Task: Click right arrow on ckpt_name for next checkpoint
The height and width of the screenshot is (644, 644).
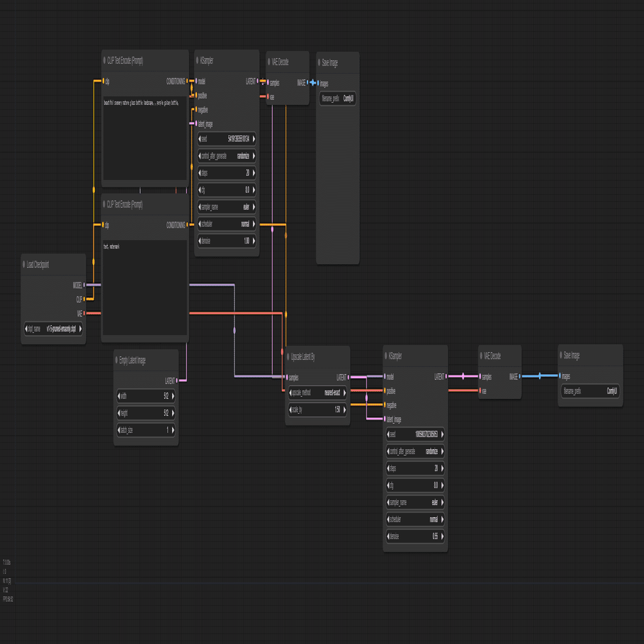Action: click(x=80, y=329)
